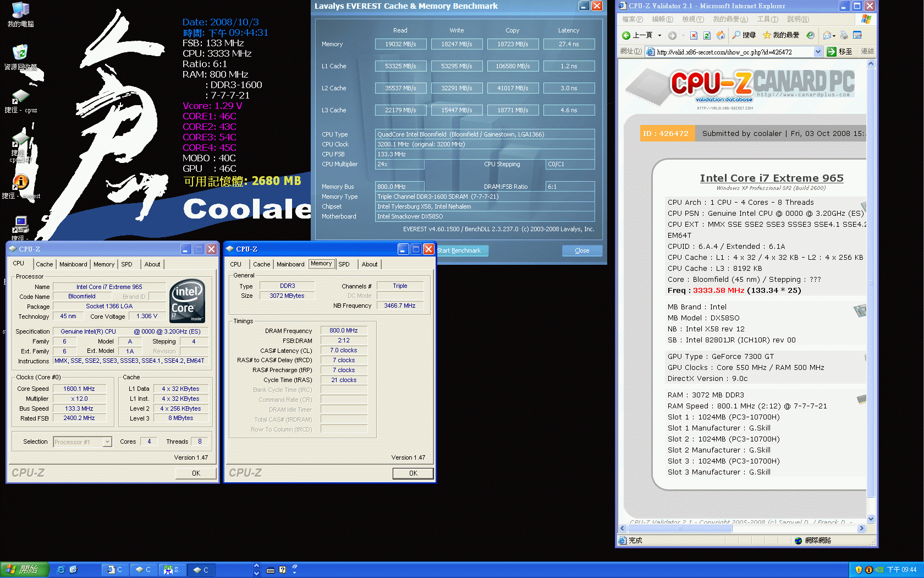Click the Stop loading icon in Internet Explorer
This screenshot has height=578, width=924.
click(694, 35)
